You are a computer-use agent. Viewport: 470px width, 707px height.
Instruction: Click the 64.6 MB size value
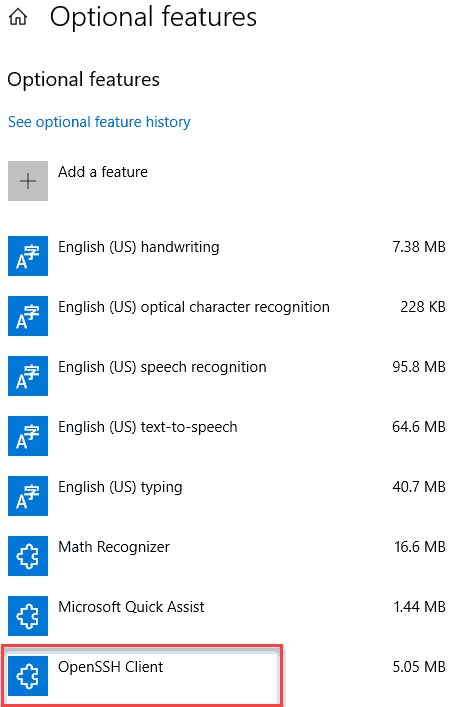click(419, 427)
